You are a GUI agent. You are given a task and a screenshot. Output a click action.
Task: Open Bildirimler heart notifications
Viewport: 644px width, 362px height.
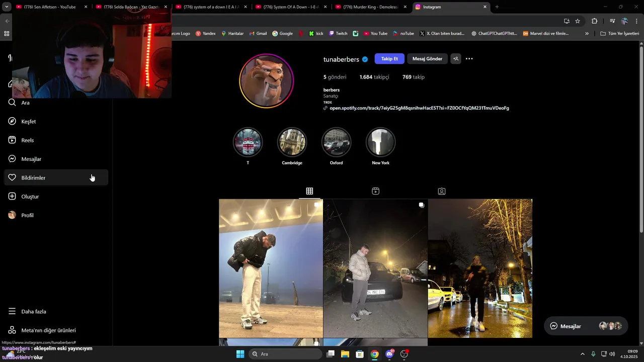tap(56, 177)
